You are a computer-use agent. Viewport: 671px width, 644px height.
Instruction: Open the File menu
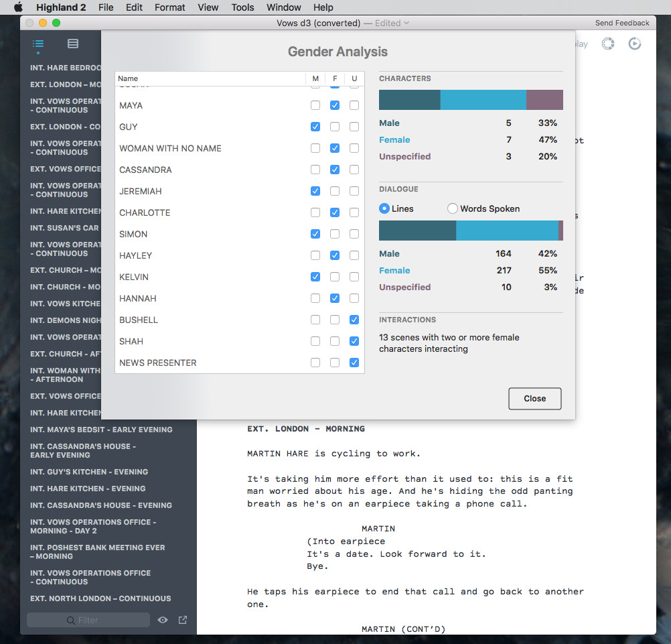(x=106, y=7)
